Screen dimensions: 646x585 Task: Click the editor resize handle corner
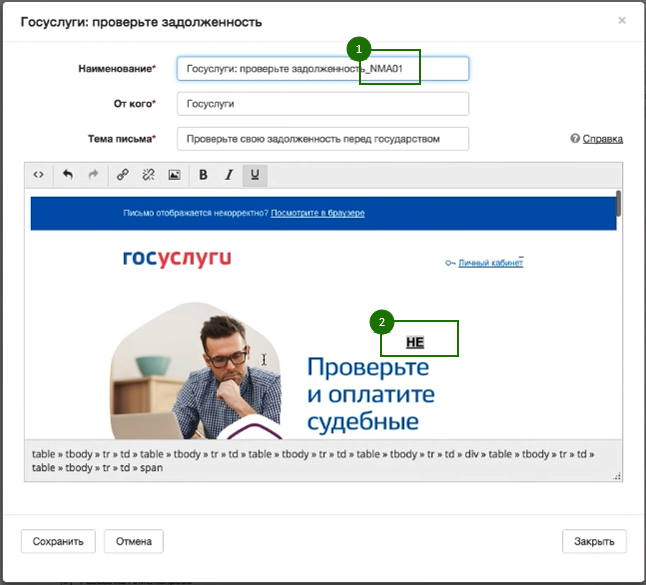tap(617, 476)
